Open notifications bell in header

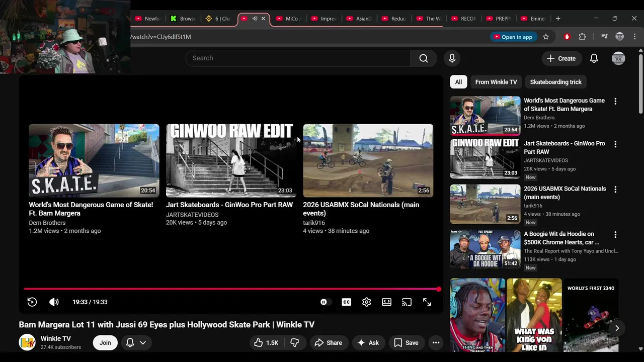[x=594, y=58]
